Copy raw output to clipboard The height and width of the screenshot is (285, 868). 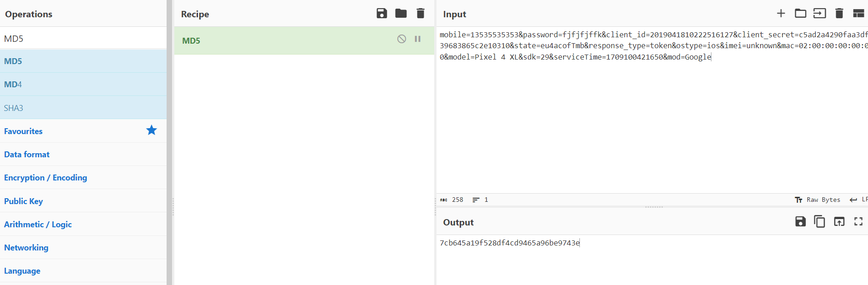819,222
